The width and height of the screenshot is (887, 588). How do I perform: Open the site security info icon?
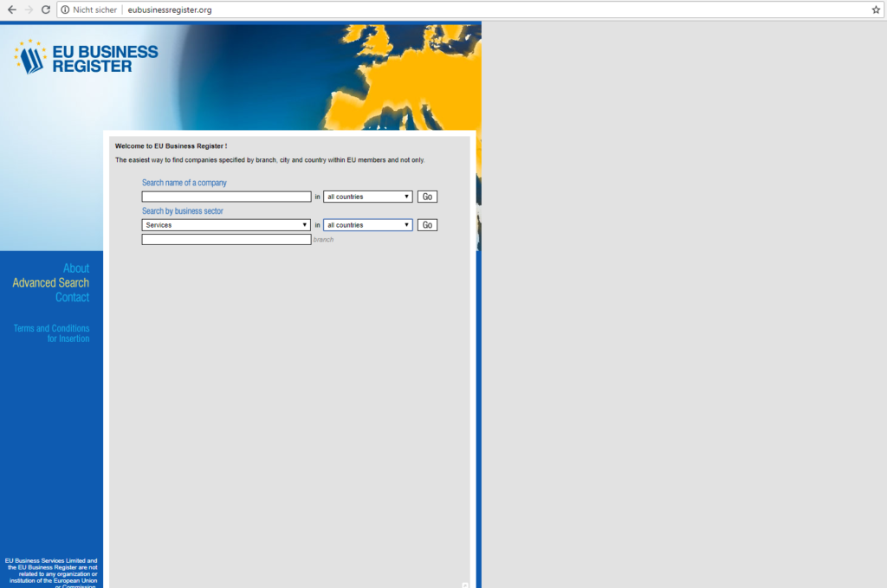coord(65,10)
